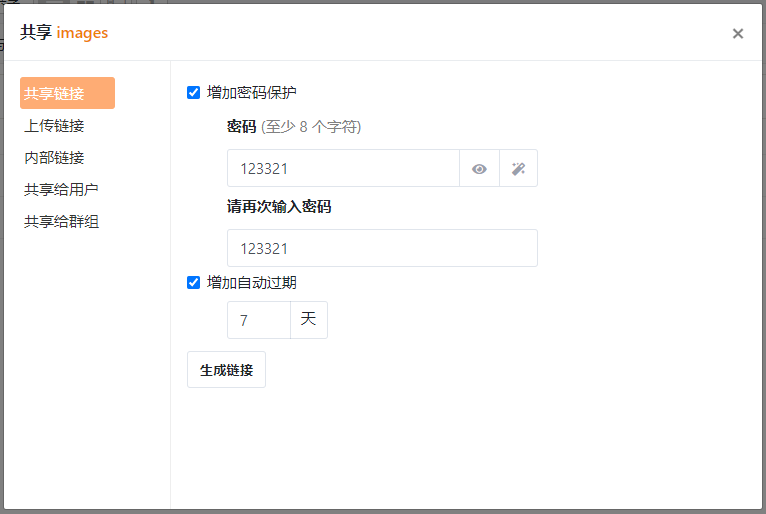Viewport: 766px width, 514px height.
Task: Click the orange images folder name in title
Action: 82,33
